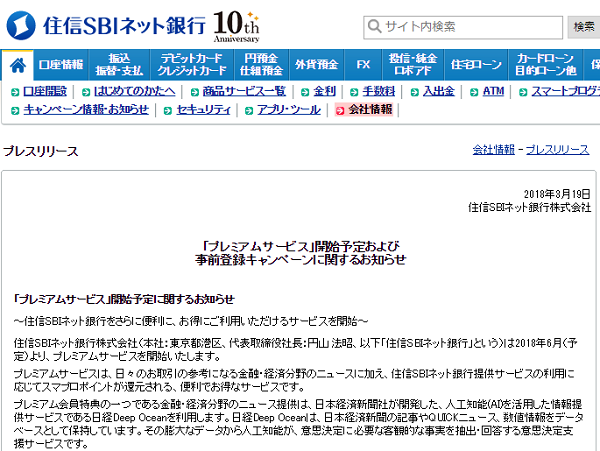Click the bold subheading 「プレミアムサービス」開始予定に関するお知らせ
The height and width of the screenshot is (451, 600).
tap(124, 299)
